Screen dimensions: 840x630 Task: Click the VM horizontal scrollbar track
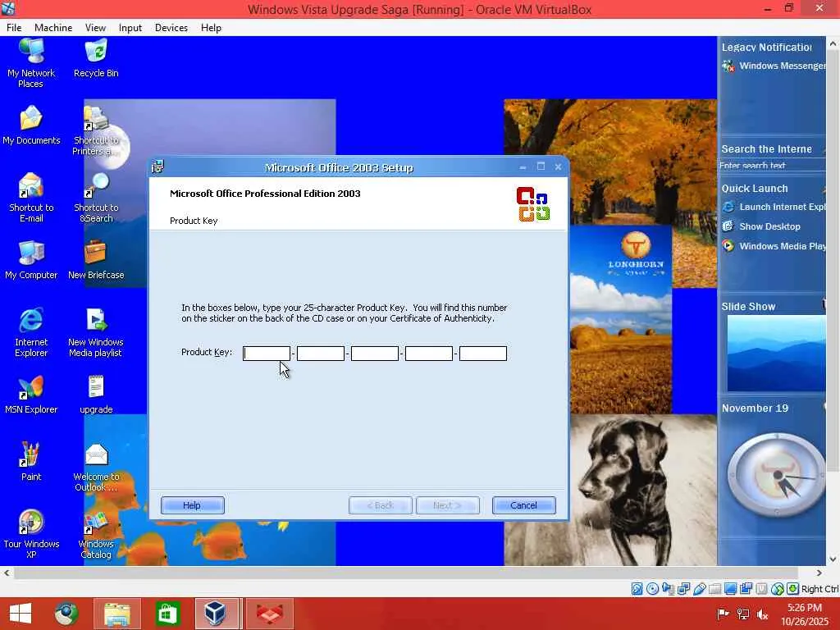(x=405, y=573)
